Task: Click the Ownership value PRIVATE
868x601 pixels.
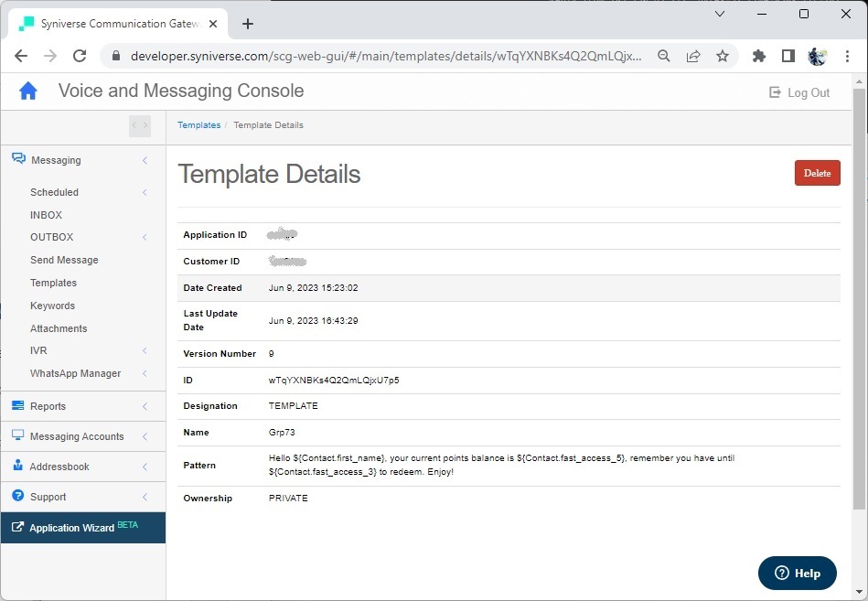Action: 288,498
